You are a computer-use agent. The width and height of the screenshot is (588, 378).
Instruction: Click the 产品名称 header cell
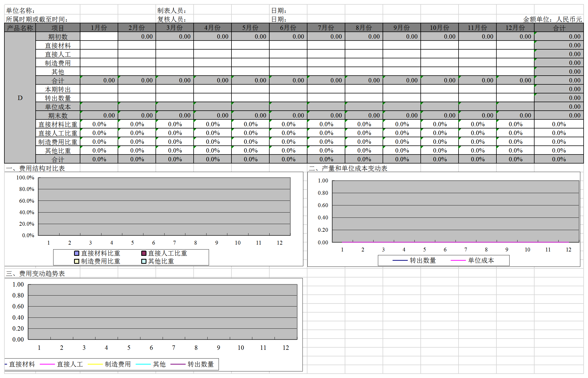(x=20, y=28)
